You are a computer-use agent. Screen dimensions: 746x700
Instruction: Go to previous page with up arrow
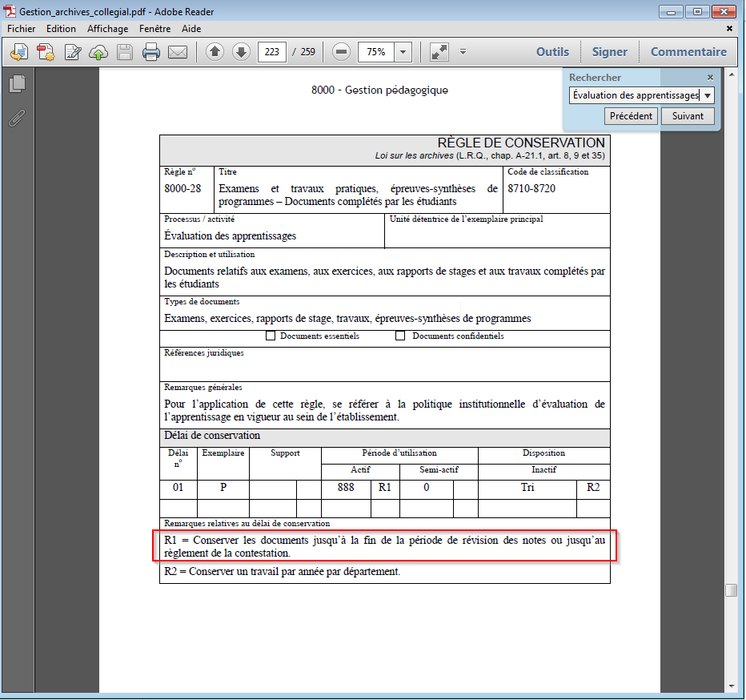tap(215, 52)
